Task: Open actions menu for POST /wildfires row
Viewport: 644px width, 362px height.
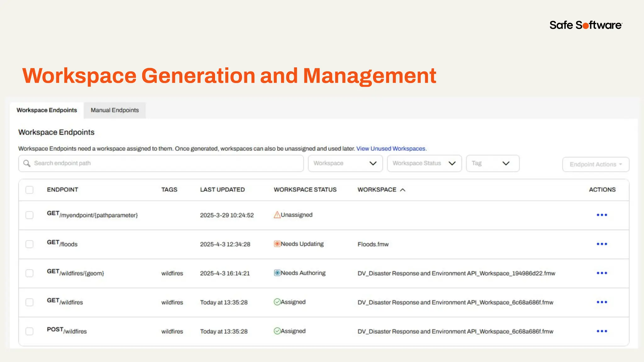Action: click(602, 331)
